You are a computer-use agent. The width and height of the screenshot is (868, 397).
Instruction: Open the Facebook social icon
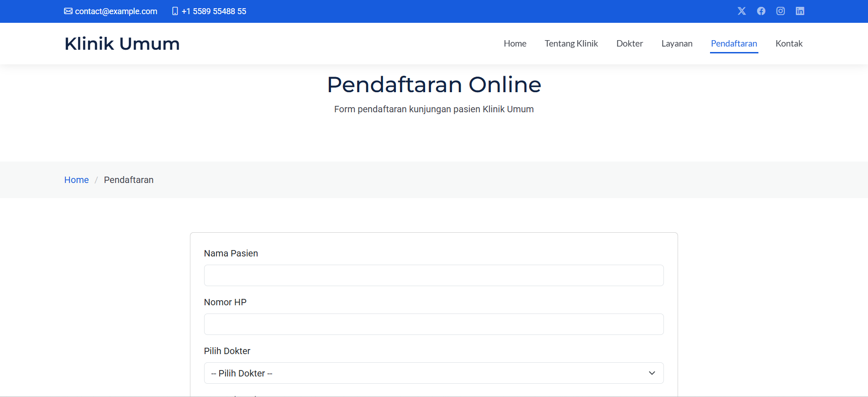click(x=761, y=11)
